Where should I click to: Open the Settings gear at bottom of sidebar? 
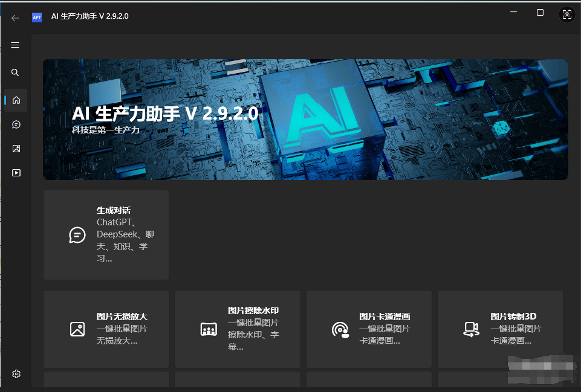coord(16,374)
